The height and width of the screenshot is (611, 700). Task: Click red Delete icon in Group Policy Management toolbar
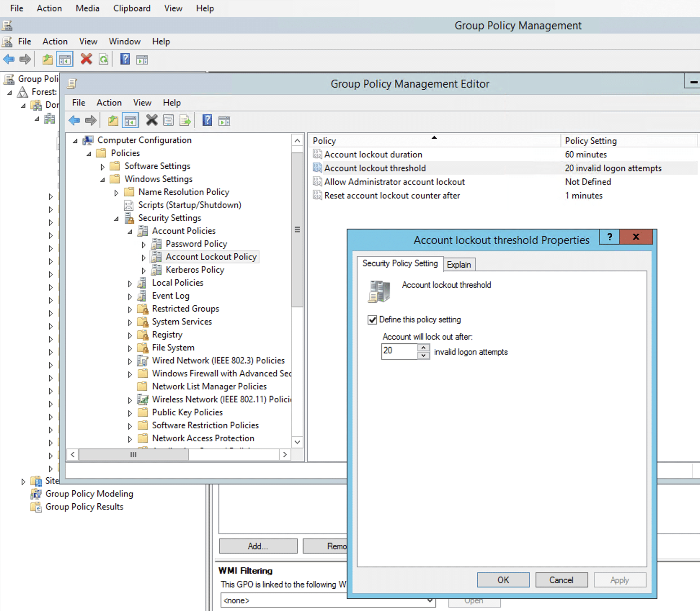(x=86, y=59)
